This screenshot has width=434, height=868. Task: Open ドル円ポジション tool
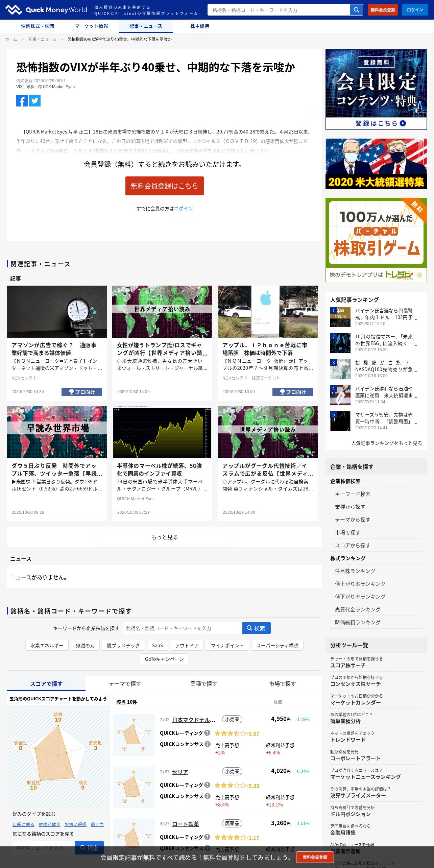coord(376,811)
